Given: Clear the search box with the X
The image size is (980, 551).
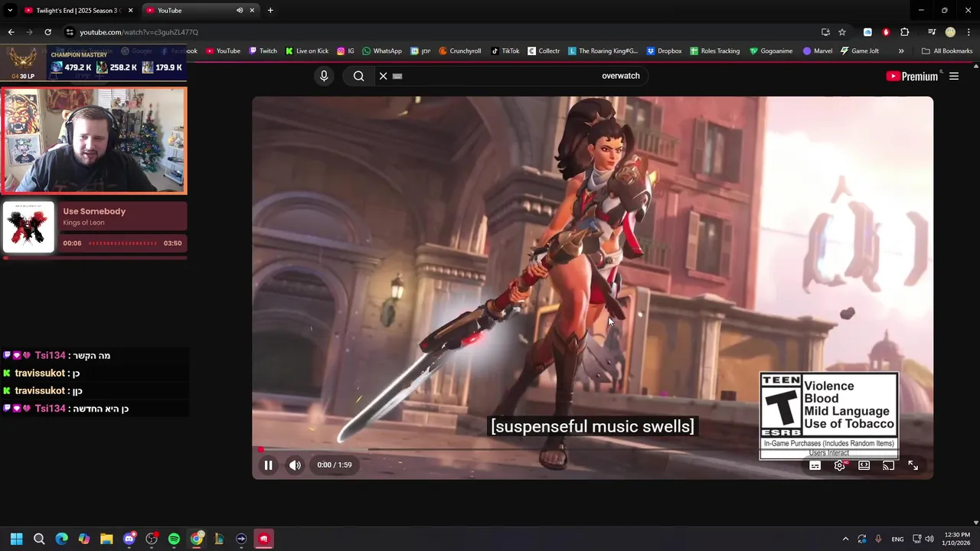Looking at the screenshot, I should pyautogui.click(x=384, y=76).
